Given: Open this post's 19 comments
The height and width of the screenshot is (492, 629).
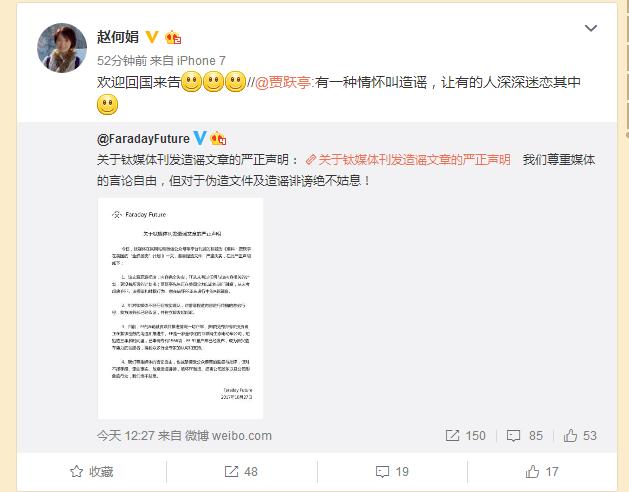Looking at the screenshot, I should click(392, 472).
